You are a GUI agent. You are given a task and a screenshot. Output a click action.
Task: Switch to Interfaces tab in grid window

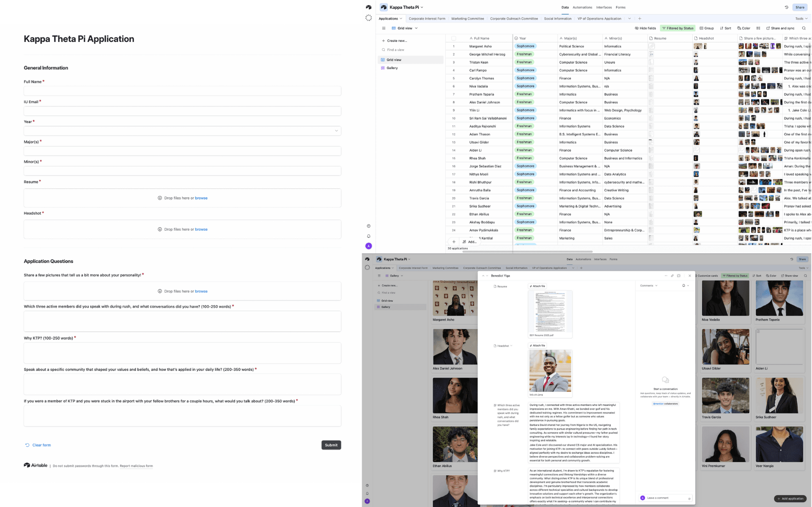coord(604,7)
